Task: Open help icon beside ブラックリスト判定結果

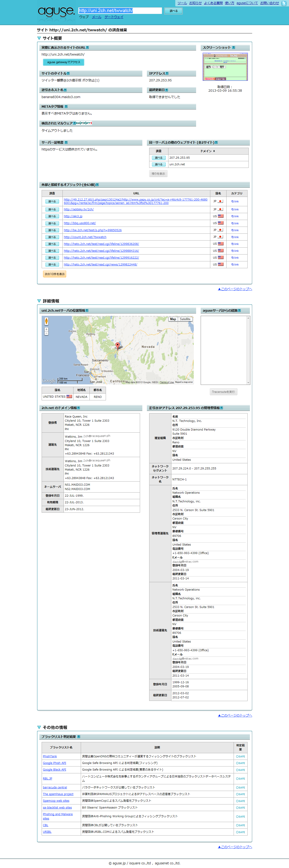Action: 78,737
